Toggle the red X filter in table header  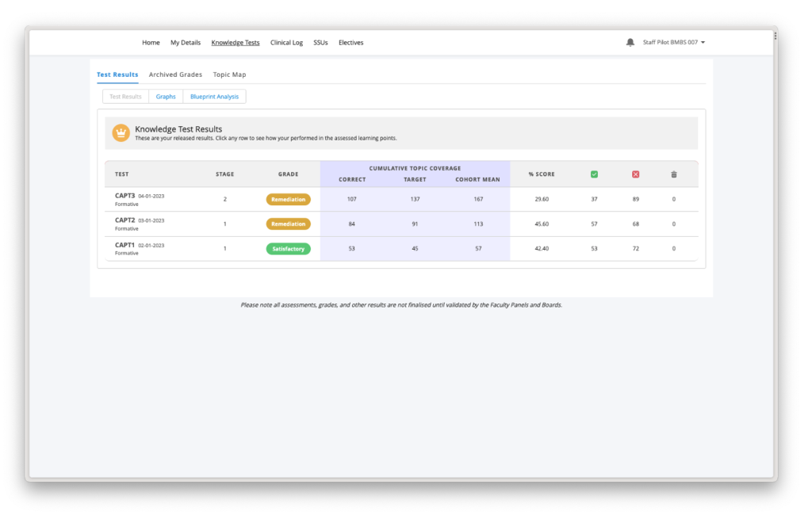(634, 174)
